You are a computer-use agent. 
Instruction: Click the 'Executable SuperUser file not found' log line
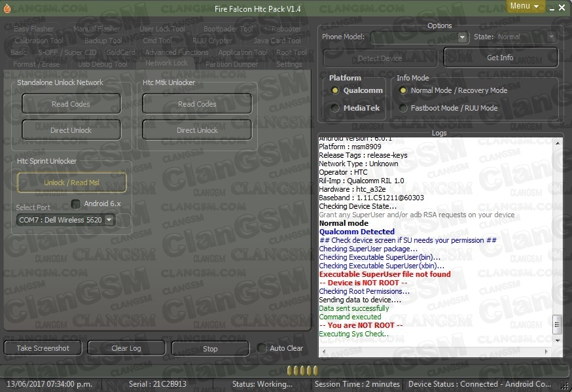(x=385, y=274)
